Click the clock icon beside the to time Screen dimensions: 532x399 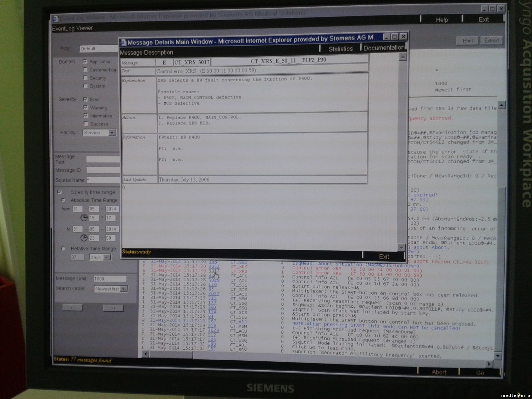tap(84, 238)
